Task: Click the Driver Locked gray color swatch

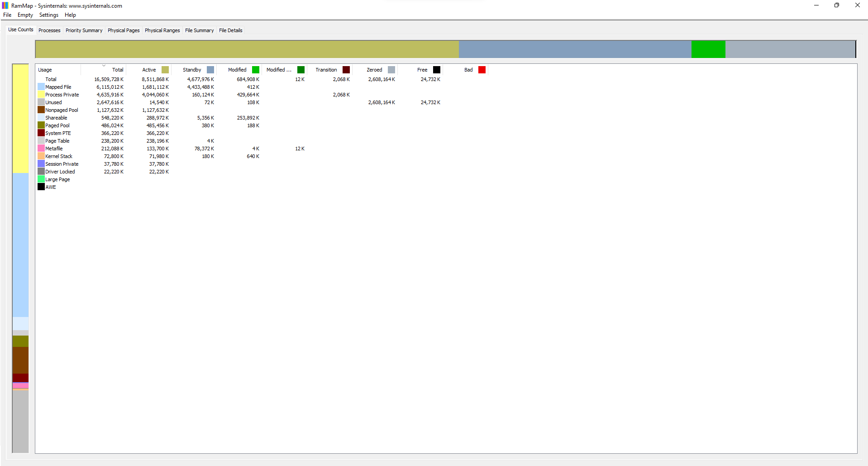Action: point(41,171)
